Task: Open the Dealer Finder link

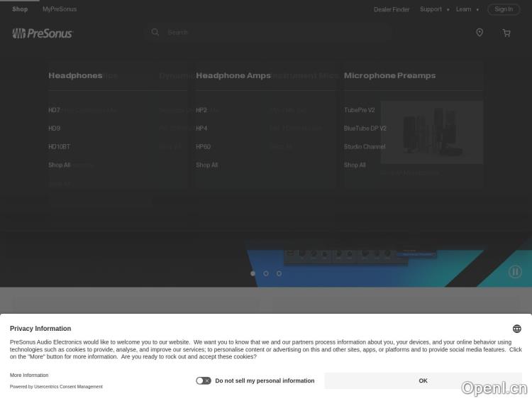Action: 392,9
